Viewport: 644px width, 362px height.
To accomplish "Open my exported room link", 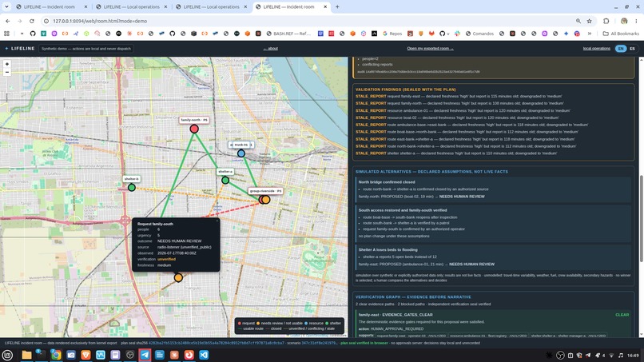I will pos(430,49).
